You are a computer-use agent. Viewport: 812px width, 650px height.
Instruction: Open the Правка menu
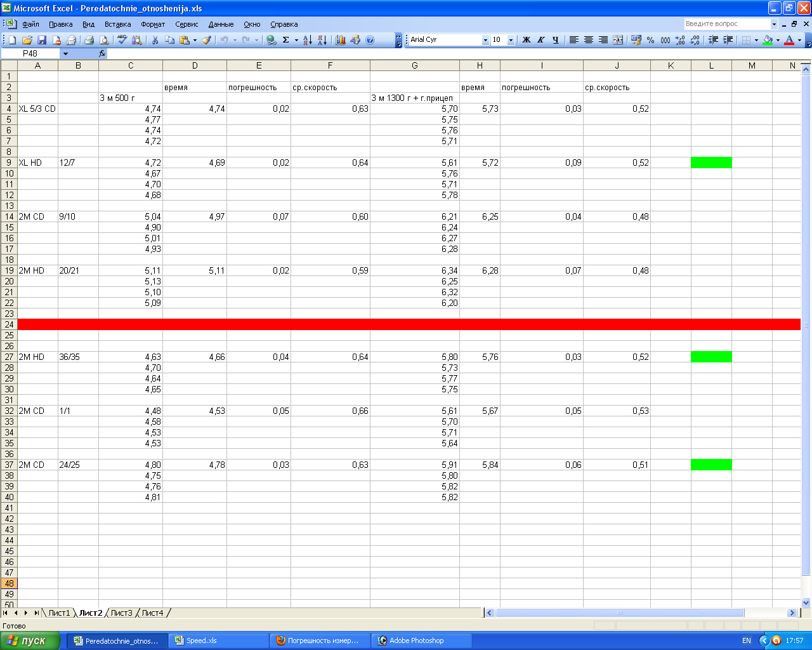click(61, 24)
